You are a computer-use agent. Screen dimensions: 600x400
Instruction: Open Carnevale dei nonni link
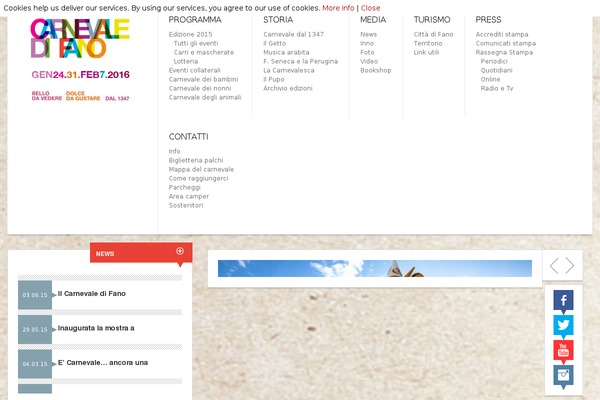click(200, 88)
